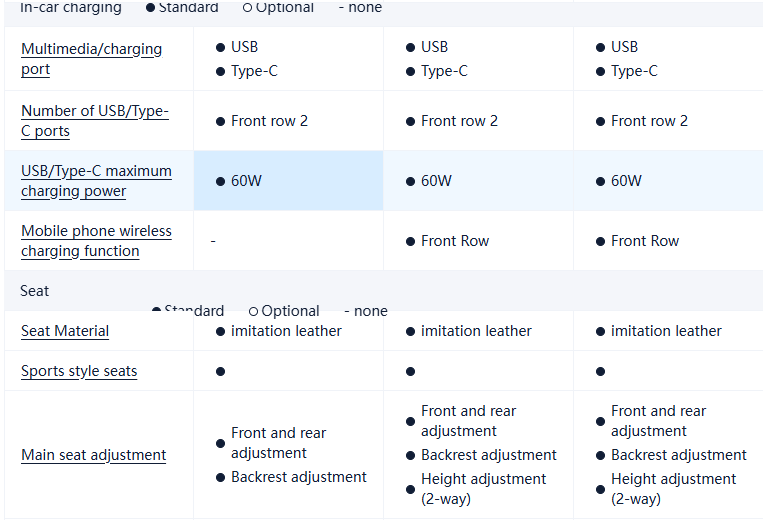Click Front row 2 in the third column
This screenshot has height=520, width=763.
pos(649,121)
